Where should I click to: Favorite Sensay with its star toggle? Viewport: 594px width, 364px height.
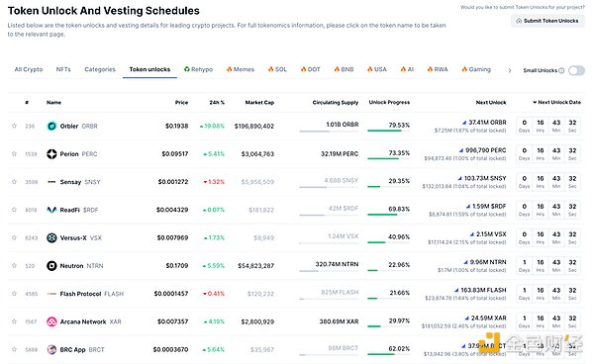(x=14, y=182)
